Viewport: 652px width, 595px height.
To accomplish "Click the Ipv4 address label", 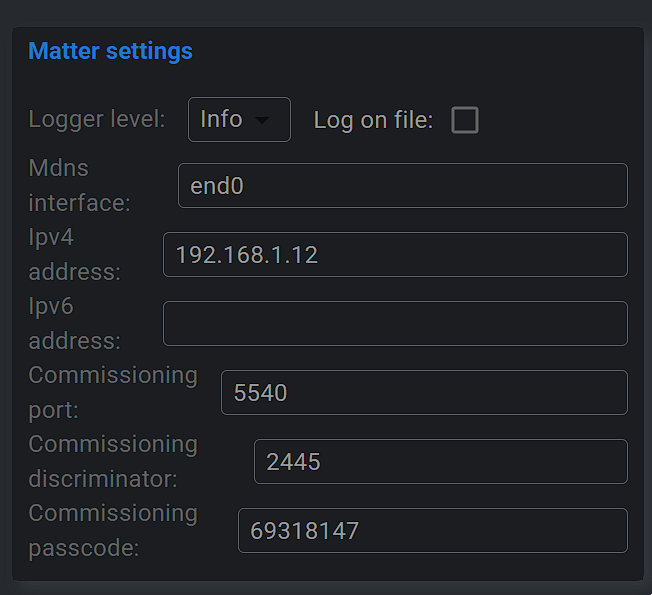I will pos(74,254).
